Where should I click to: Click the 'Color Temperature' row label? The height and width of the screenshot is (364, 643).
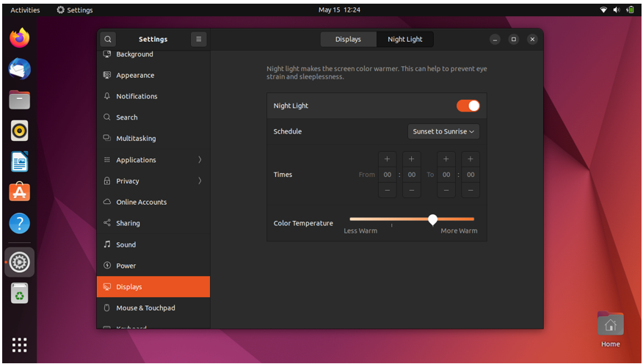pos(303,223)
